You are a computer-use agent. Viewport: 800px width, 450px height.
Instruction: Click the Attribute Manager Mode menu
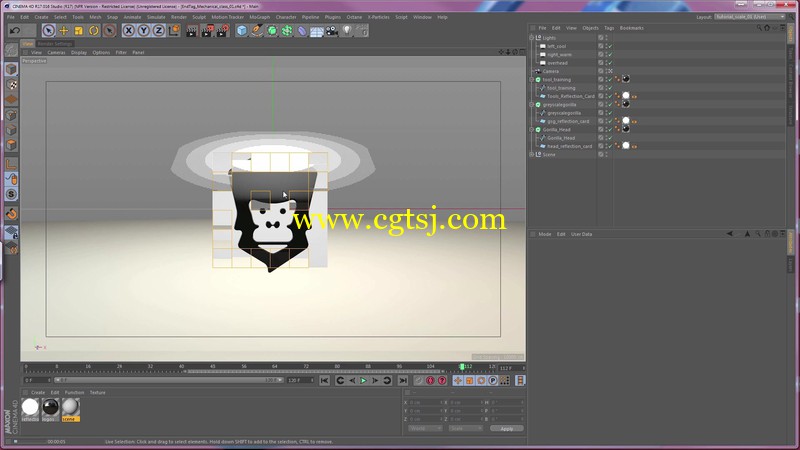tap(544, 234)
